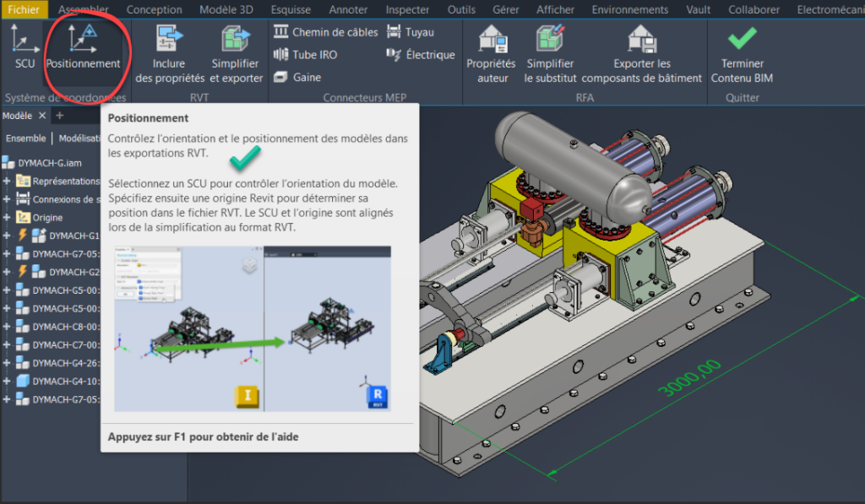This screenshot has width=865, height=504.
Task: Select the Tube IRO connector
Action: click(x=305, y=55)
